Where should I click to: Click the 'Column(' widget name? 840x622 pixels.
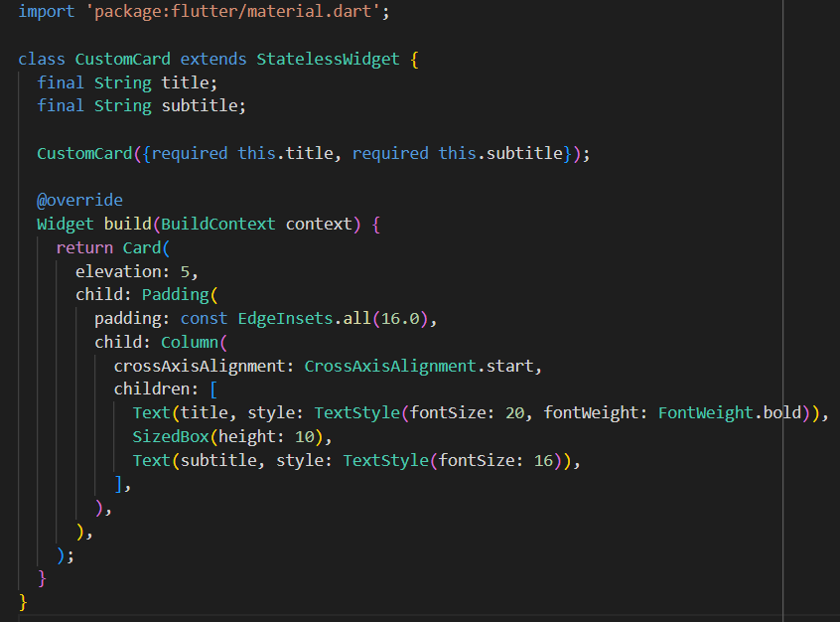pos(194,342)
